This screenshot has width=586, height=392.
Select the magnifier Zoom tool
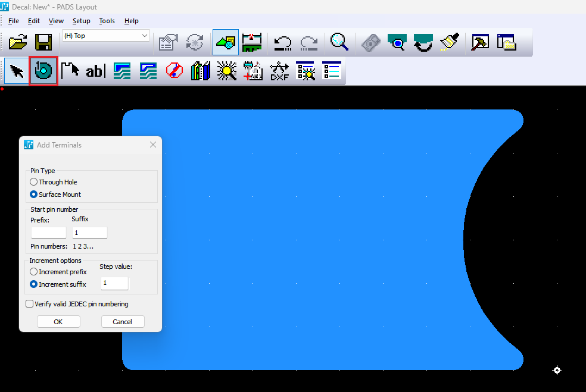tap(339, 42)
